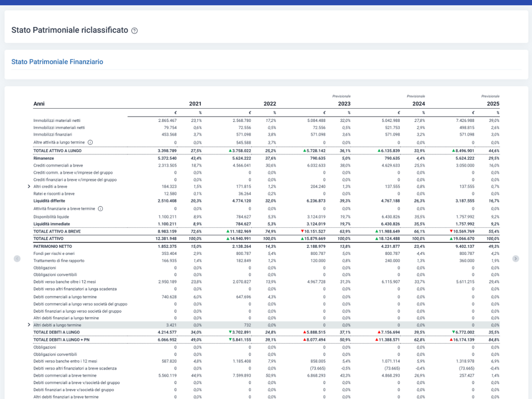Viewport: 532px width, 399px height.
Task: Show info for Altre attività a lungo termine
Action: tap(90, 142)
